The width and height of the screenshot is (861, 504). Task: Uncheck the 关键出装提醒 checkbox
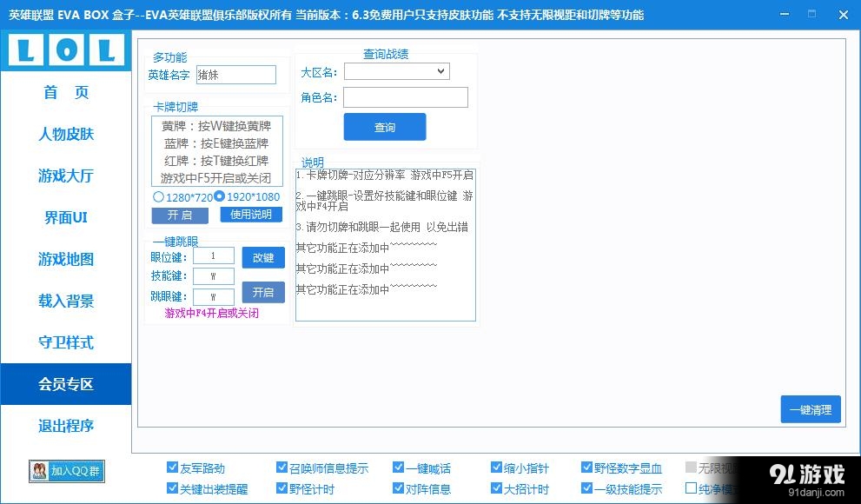(x=172, y=488)
